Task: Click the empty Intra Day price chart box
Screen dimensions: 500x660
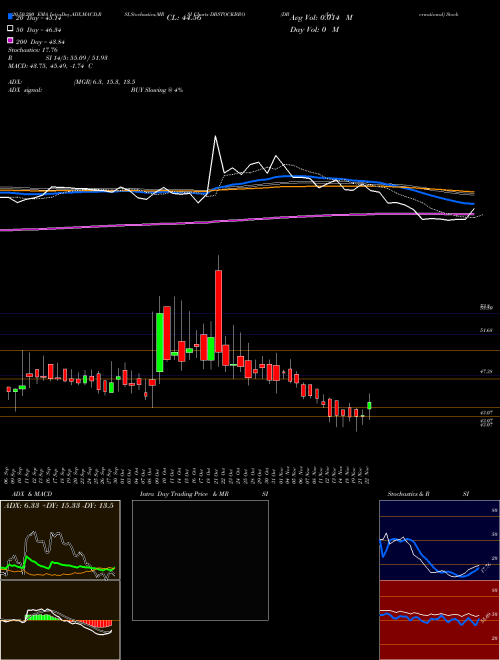Action: pyautogui.click(x=200, y=560)
